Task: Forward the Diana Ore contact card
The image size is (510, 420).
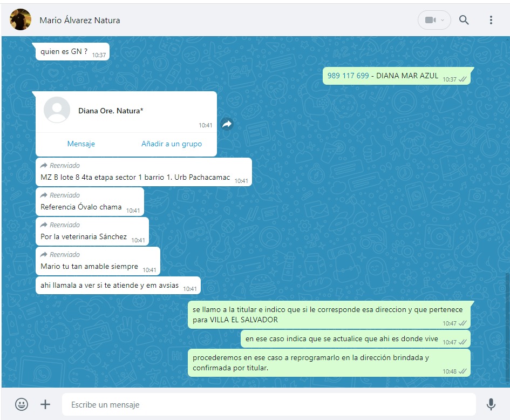Action: click(x=227, y=124)
